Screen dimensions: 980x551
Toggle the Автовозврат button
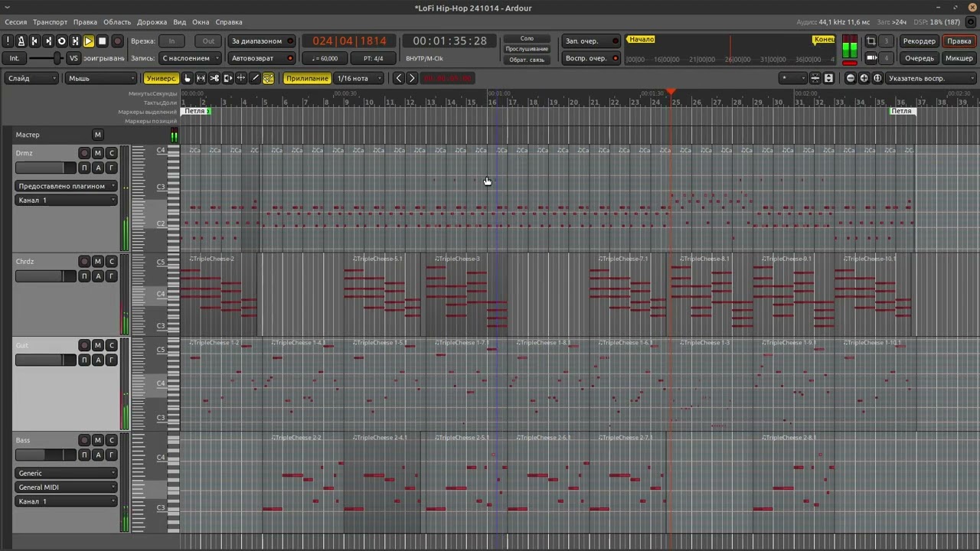coord(261,58)
